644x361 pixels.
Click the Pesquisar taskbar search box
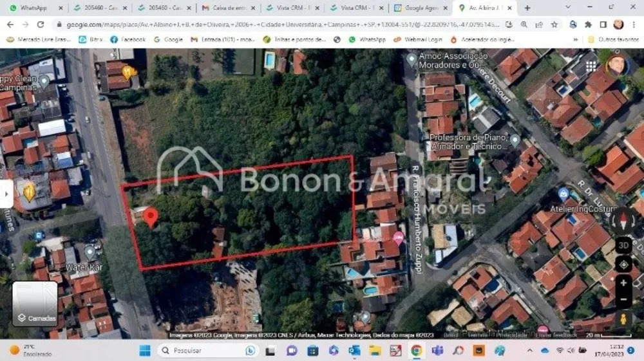point(208,350)
